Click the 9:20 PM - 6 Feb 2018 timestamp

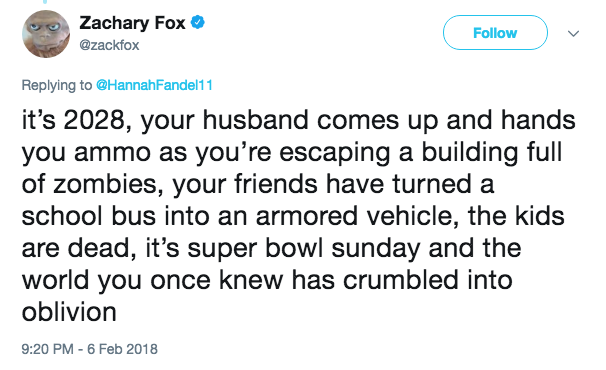90,349
